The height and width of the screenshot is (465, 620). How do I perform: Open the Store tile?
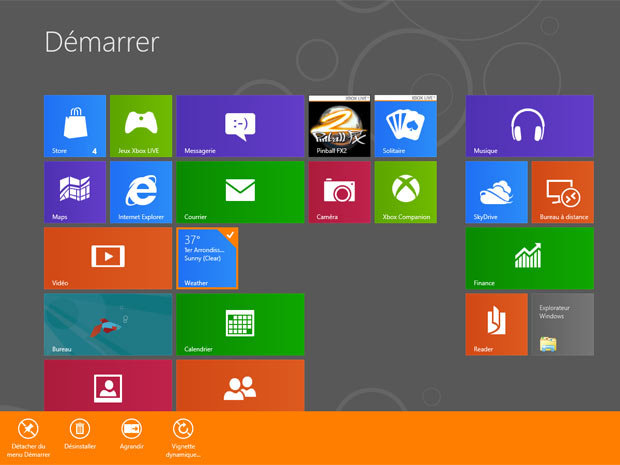point(75,126)
